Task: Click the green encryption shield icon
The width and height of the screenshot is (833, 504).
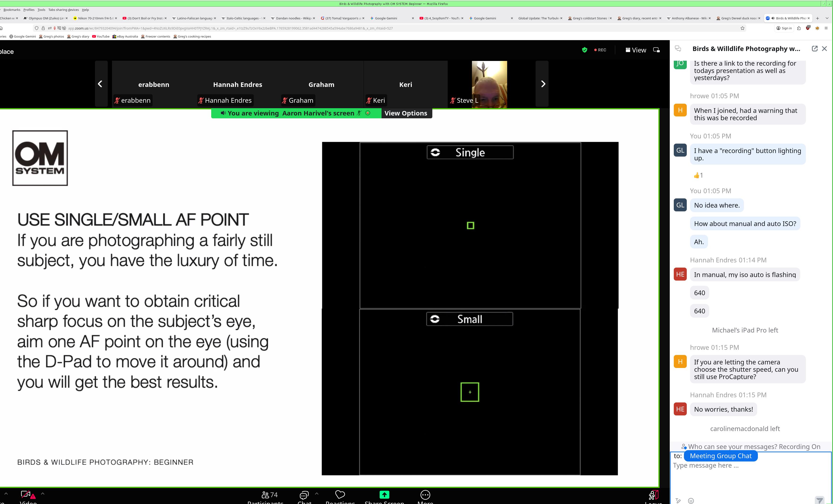Action: pyautogui.click(x=584, y=50)
